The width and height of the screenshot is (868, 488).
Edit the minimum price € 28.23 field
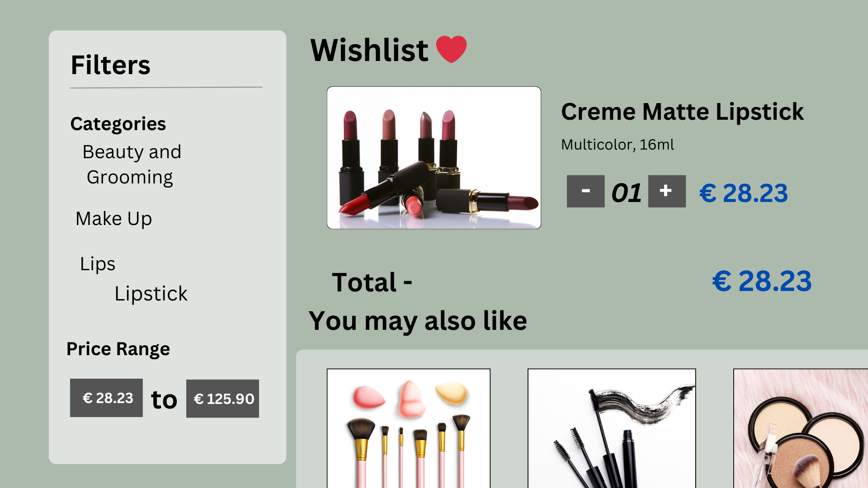106,398
